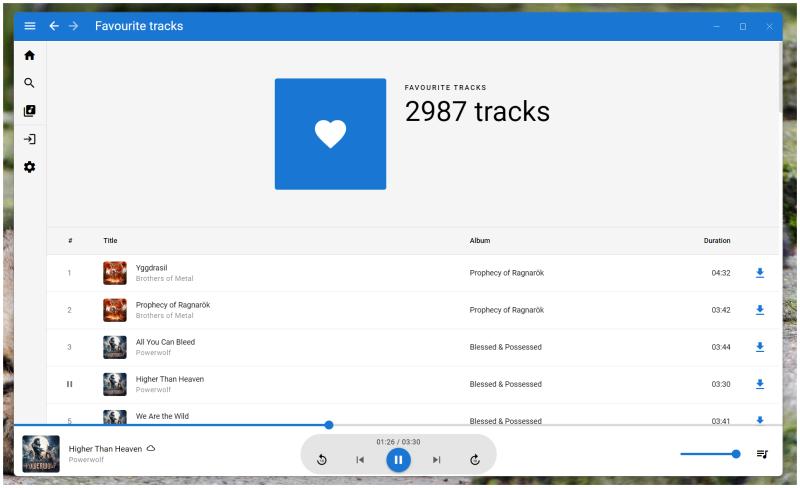Select the All You Can Bleed title
The width and height of the screenshot is (800, 488).
click(165, 342)
